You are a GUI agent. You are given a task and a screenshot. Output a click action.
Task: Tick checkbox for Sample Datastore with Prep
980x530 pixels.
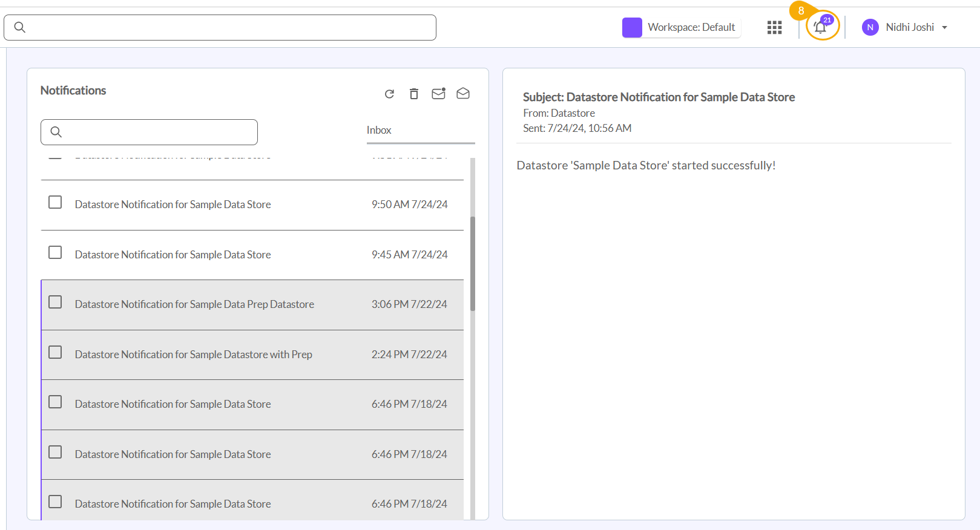(x=55, y=352)
